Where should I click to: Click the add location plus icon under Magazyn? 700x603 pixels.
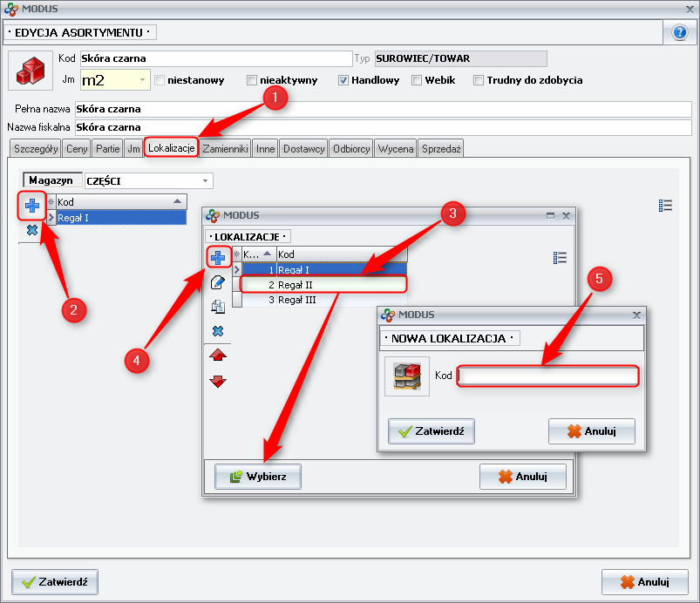coord(32,206)
